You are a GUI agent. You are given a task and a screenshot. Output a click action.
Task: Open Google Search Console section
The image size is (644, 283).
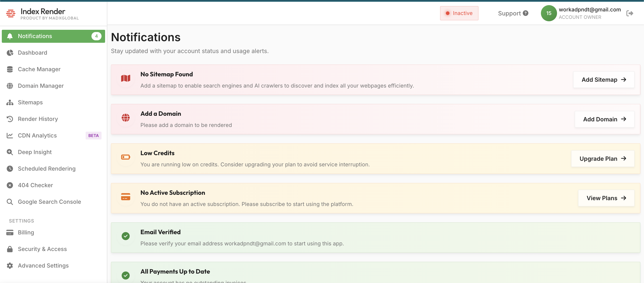click(49, 202)
